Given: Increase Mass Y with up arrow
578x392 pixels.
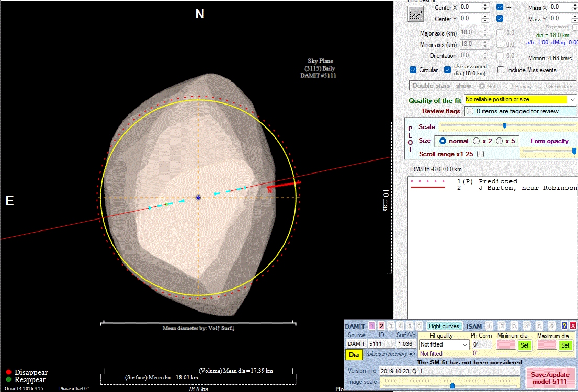Looking at the screenshot, I should pyautogui.click(x=575, y=17).
